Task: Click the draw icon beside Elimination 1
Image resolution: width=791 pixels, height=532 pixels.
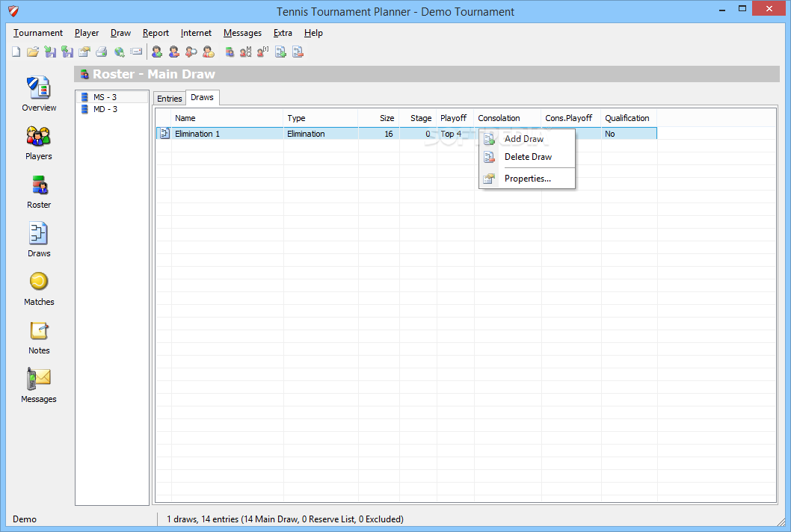Action: [164, 134]
